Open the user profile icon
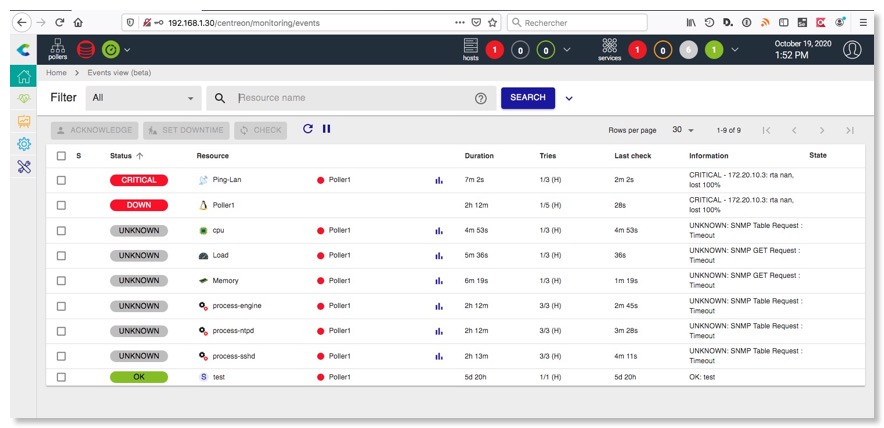884x428 pixels. [851, 49]
